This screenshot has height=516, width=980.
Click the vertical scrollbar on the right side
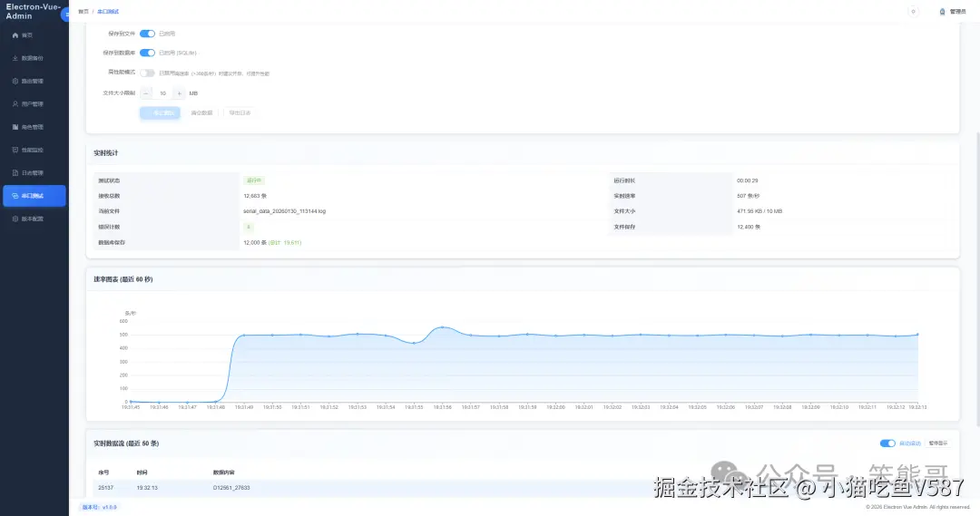[977, 278]
